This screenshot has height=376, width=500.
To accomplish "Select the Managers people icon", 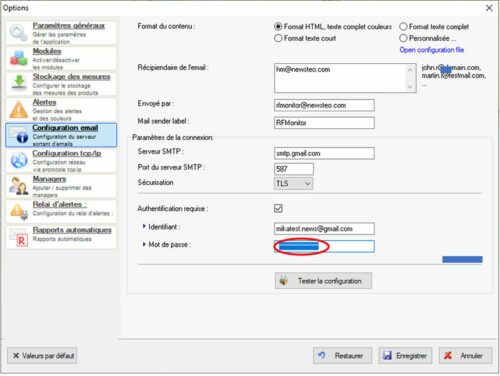I will [x=18, y=186].
